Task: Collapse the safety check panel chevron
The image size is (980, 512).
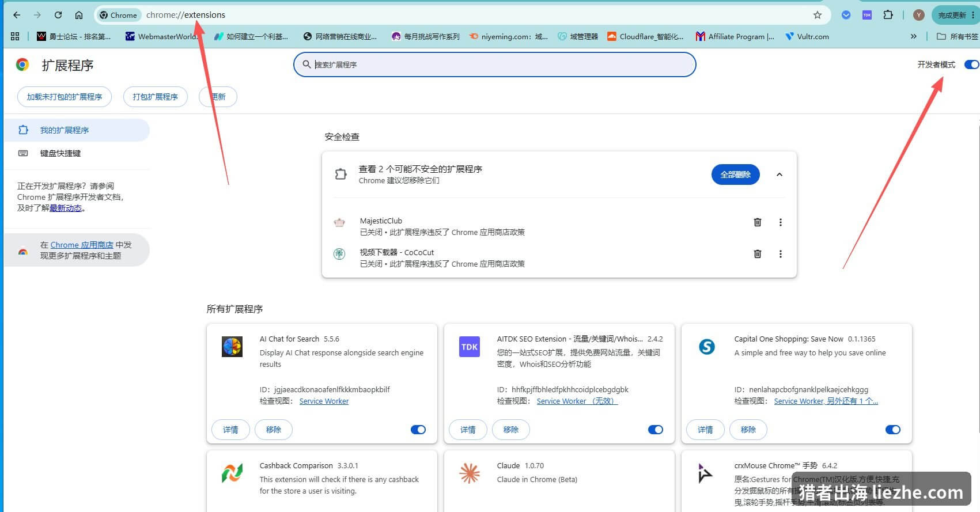Action: coord(780,175)
